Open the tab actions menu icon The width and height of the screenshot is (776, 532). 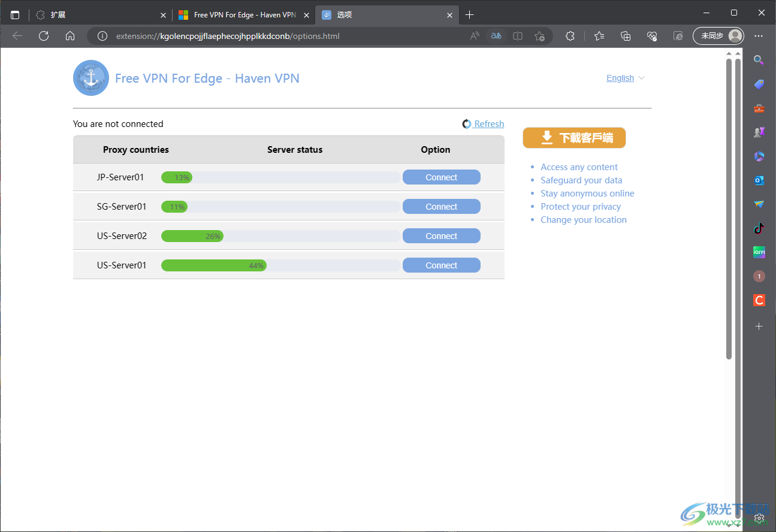(15, 15)
